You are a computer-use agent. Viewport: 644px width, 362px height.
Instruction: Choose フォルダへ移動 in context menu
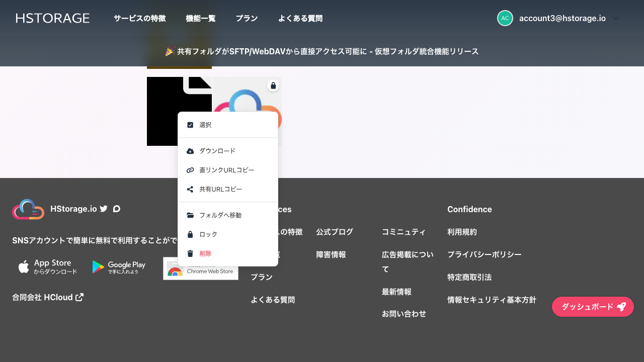coord(228,215)
